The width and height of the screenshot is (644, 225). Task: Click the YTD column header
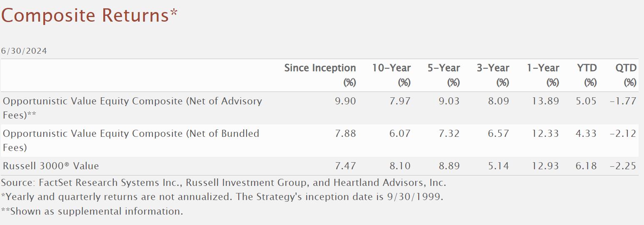pyautogui.click(x=587, y=68)
